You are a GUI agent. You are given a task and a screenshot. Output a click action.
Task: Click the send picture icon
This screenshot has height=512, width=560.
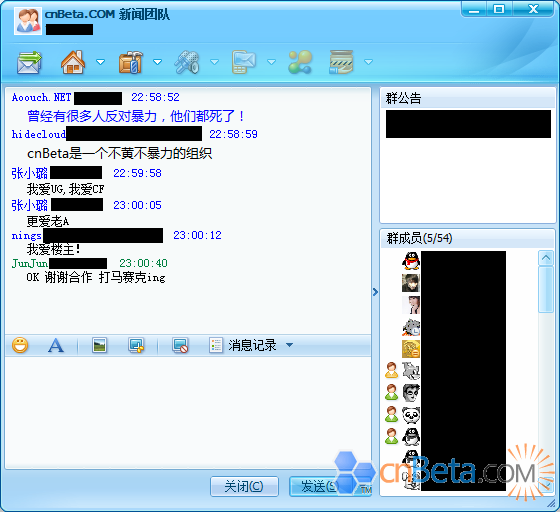(99, 345)
